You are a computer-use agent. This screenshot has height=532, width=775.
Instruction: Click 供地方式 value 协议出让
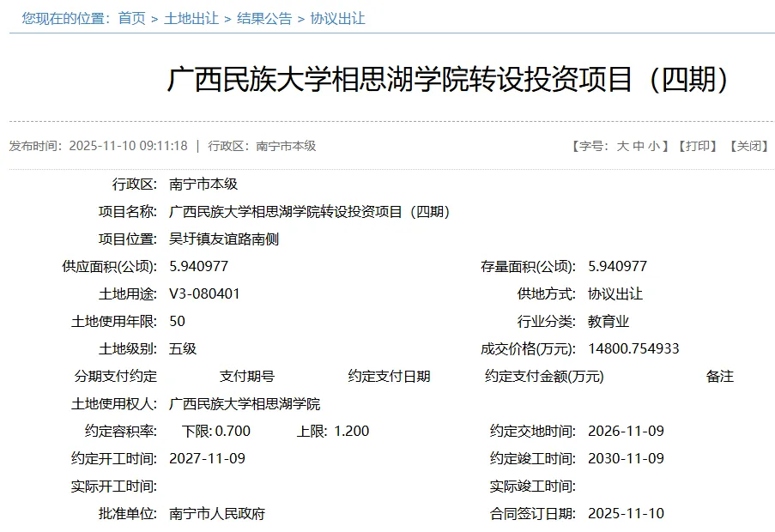pos(615,294)
